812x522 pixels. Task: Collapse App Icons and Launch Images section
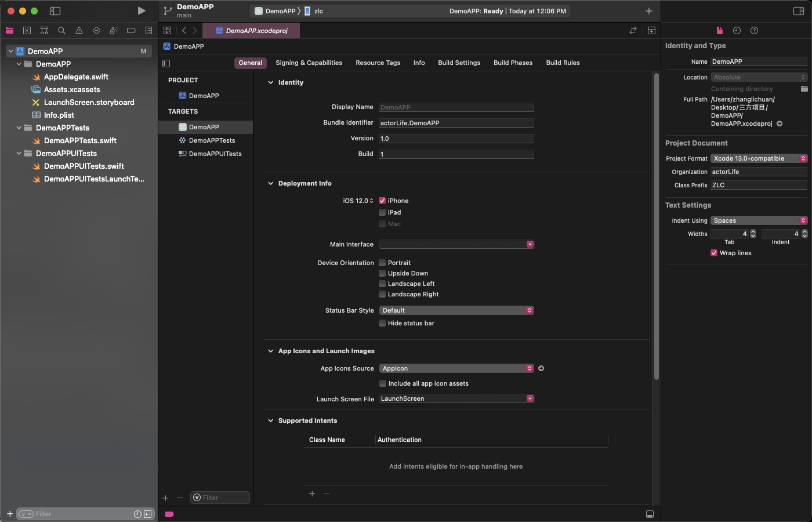point(270,351)
